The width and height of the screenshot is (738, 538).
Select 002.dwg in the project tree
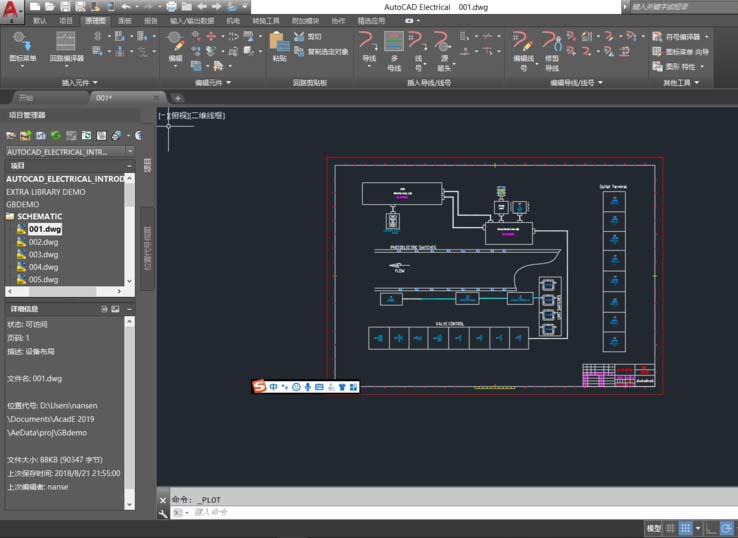coord(43,242)
